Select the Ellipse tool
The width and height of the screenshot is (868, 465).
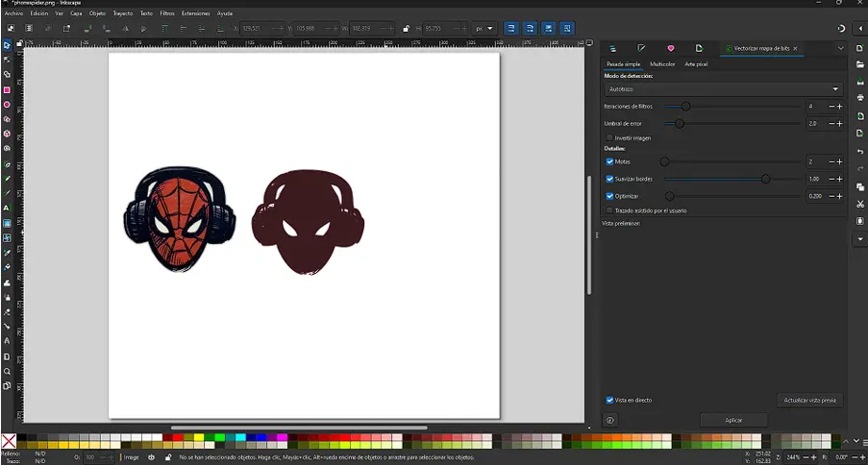coord(7,104)
